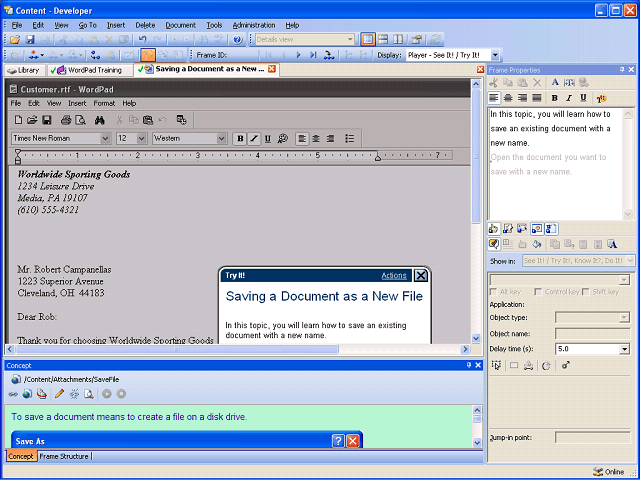Click the bubble text template icon beside Underline
Viewport: 640px width, 480px height.
coord(601,98)
